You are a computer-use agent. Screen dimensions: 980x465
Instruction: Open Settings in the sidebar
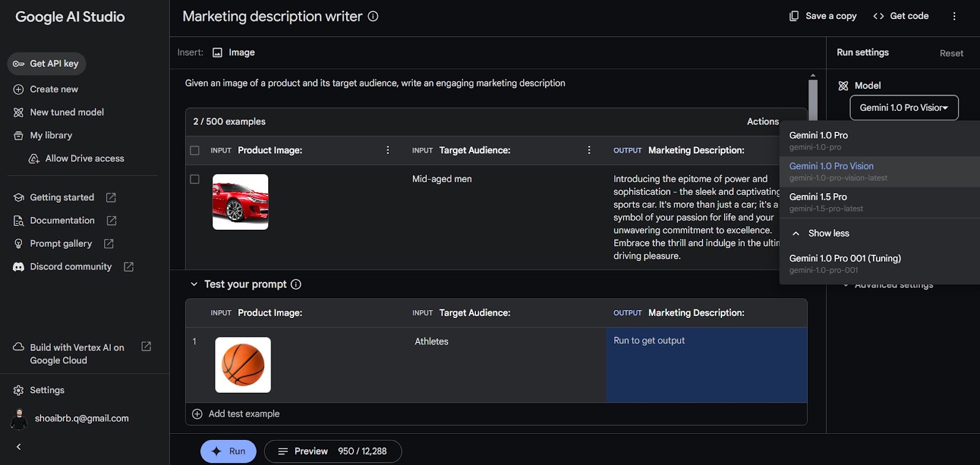[39, 390]
